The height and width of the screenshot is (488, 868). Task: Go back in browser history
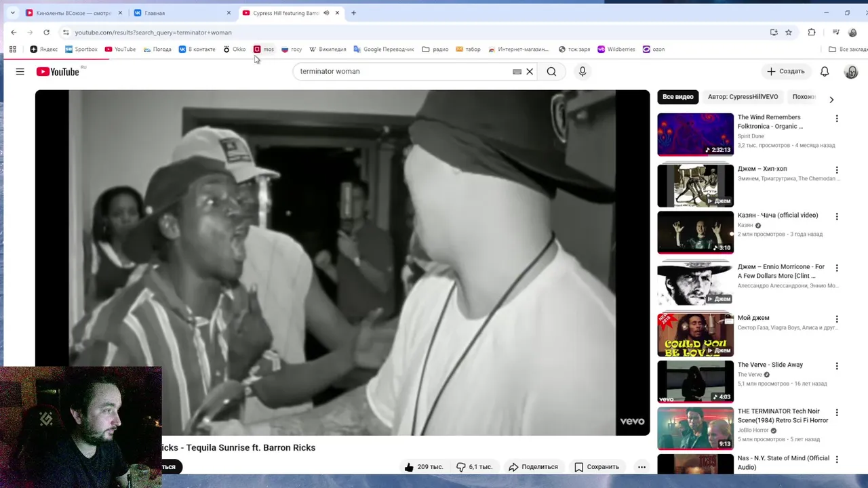point(14,32)
